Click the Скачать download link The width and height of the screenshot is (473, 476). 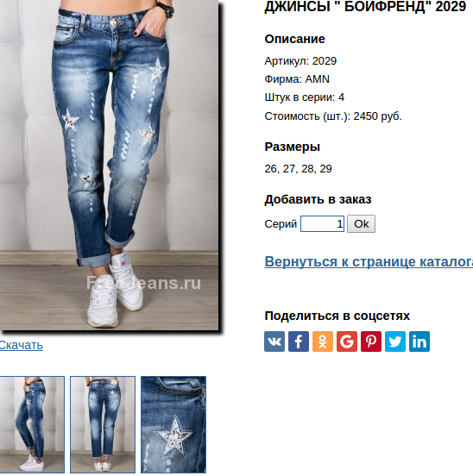pos(21,345)
